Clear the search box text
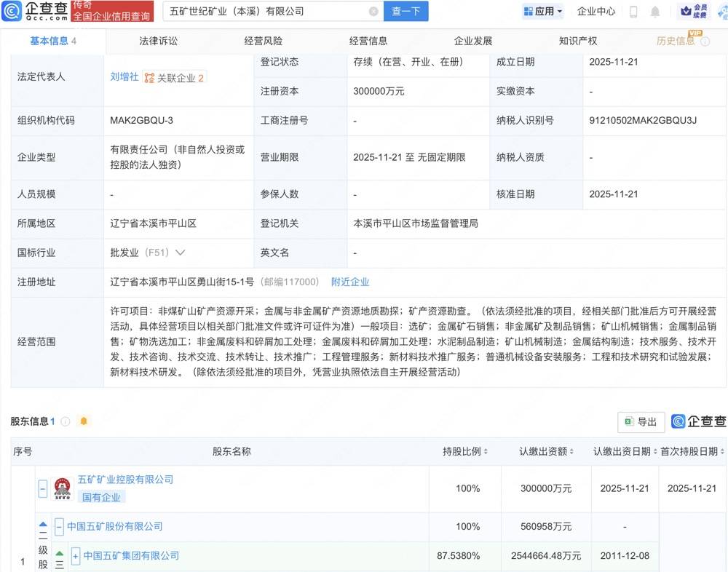Image resolution: width=728 pixels, height=572 pixels. click(x=373, y=12)
